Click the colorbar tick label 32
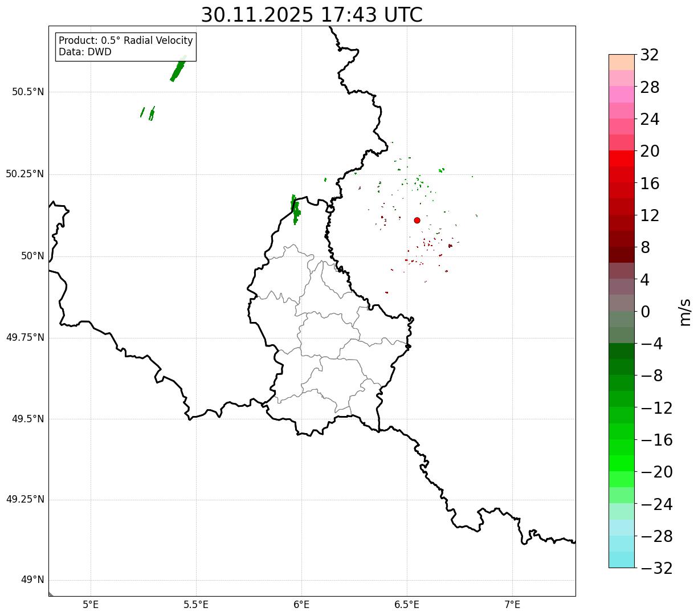 click(x=650, y=55)
